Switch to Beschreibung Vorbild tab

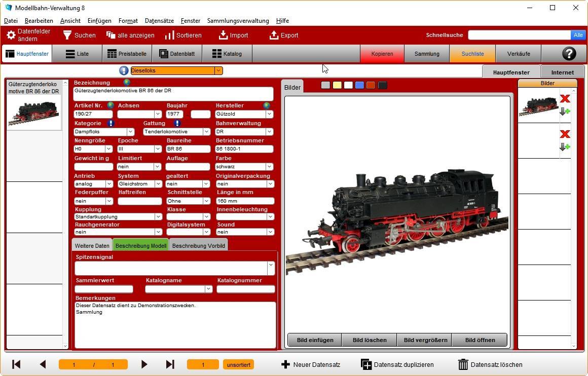tap(198, 246)
